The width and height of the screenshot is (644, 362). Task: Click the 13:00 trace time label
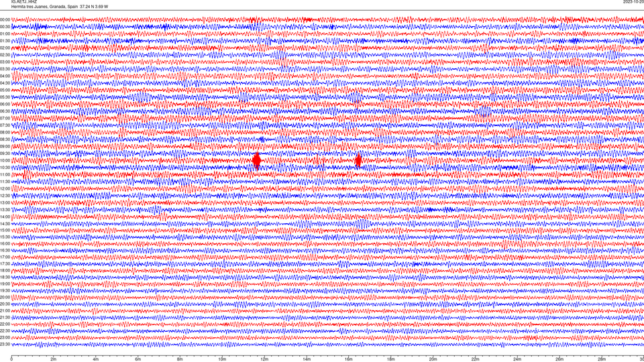5,202
